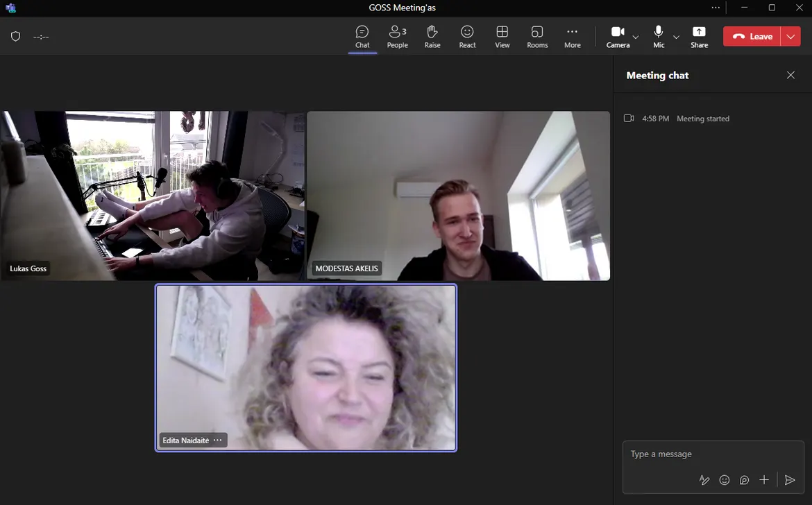Open the Loop components icon in chat
812x505 pixels.
744,479
